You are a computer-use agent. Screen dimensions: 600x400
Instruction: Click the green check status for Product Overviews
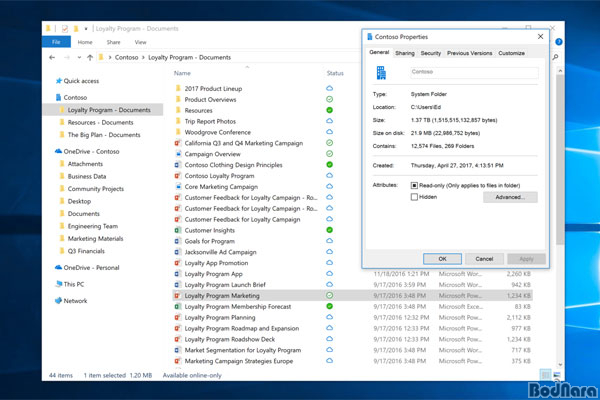pyautogui.click(x=329, y=99)
